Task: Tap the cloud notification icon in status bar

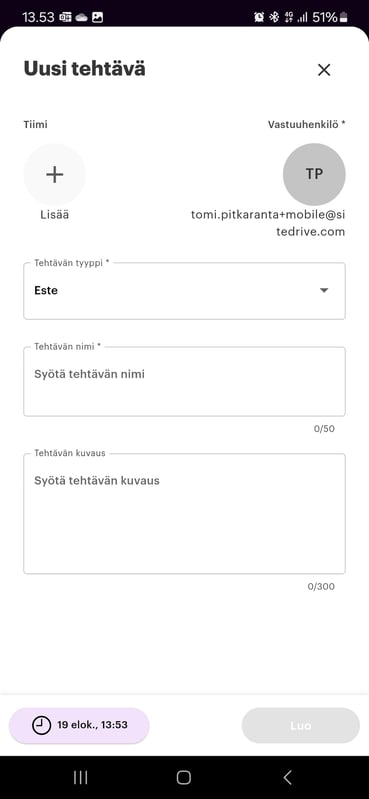Action: coord(82,17)
